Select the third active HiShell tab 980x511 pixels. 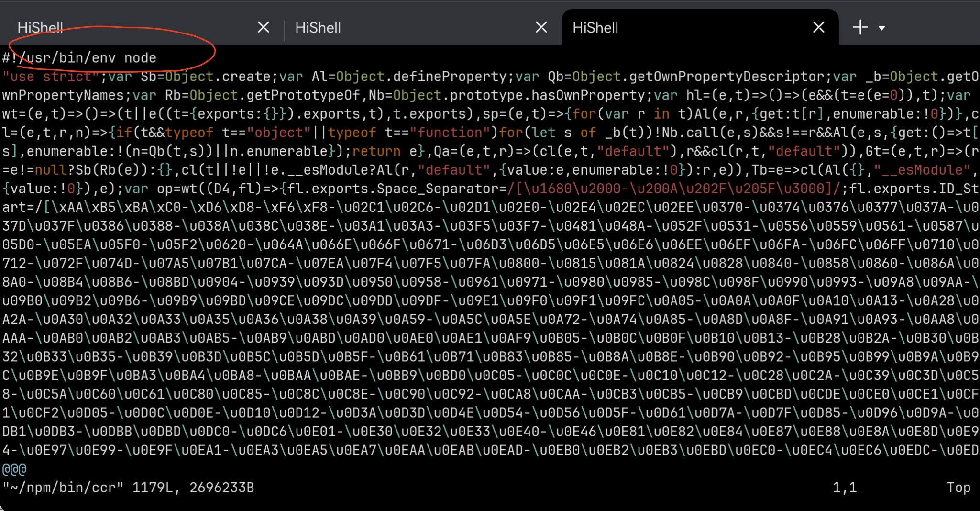click(x=699, y=28)
